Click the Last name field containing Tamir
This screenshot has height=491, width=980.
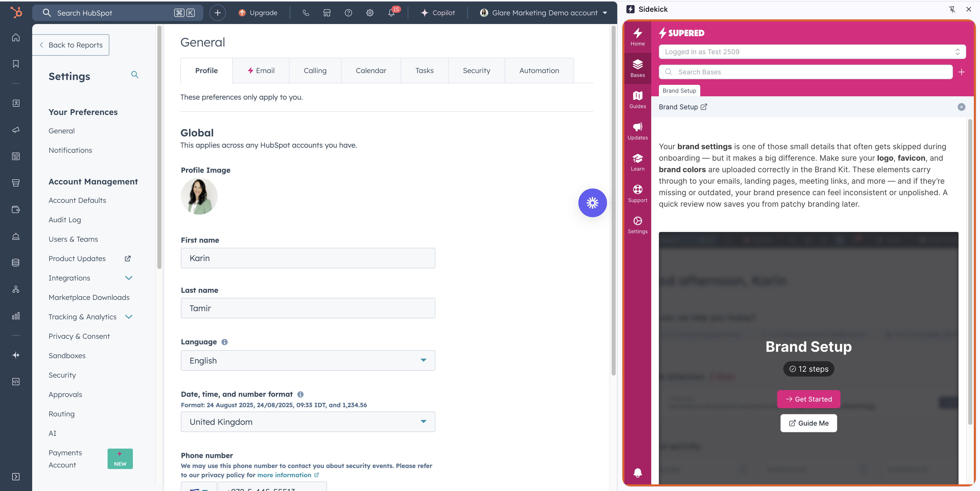click(x=308, y=308)
